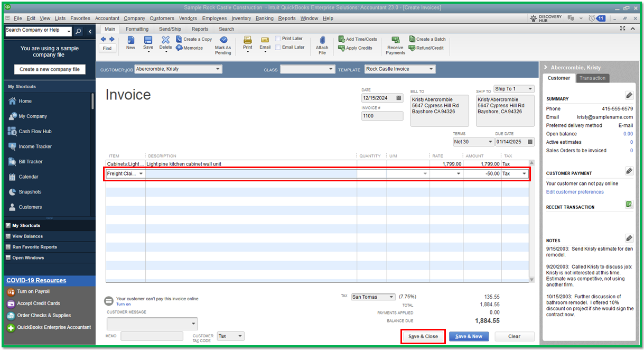
Task: Click Run Favorite Reports in the sidebar
Action: click(x=34, y=247)
